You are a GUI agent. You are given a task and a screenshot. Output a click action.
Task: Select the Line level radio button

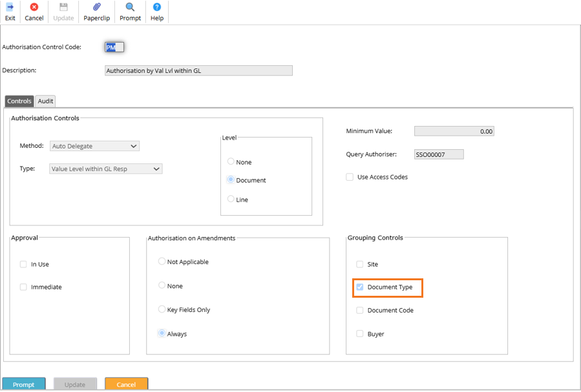231,200
